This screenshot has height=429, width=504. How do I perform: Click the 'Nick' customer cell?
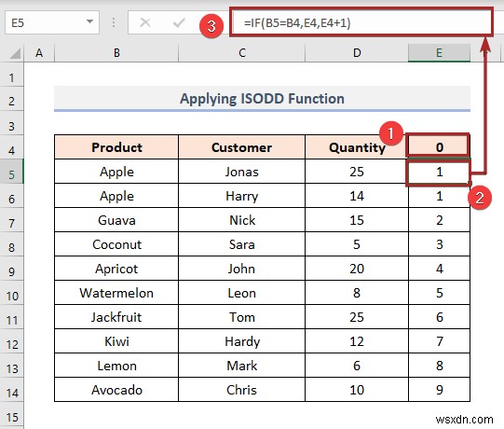pos(241,220)
